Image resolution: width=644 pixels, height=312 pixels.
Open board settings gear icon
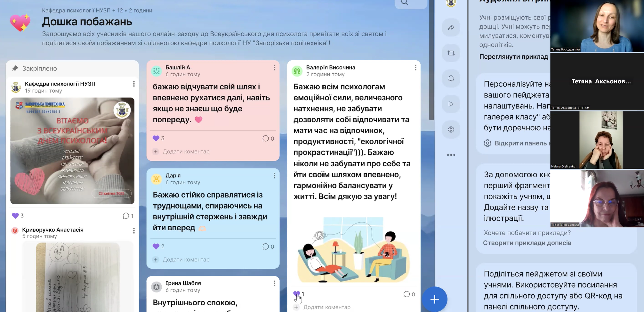[451, 130]
